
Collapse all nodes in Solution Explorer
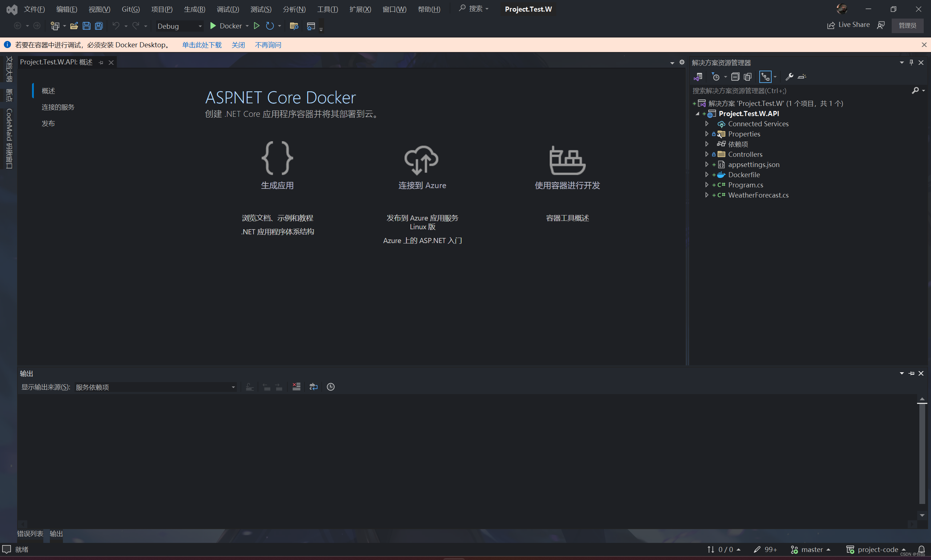pyautogui.click(x=735, y=77)
